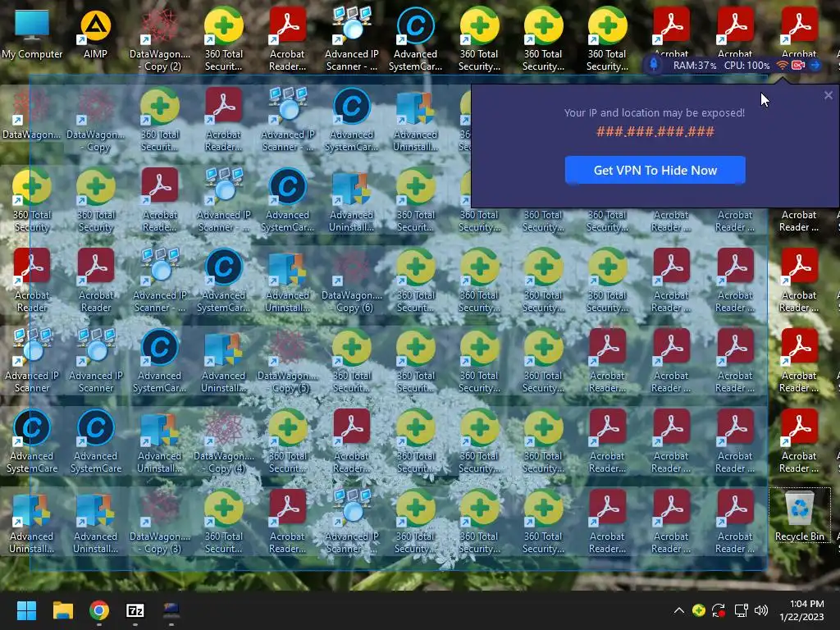The width and height of the screenshot is (840, 630).
Task: Select the DataWagon Copy (2) shortcut
Action: pos(160,39)
